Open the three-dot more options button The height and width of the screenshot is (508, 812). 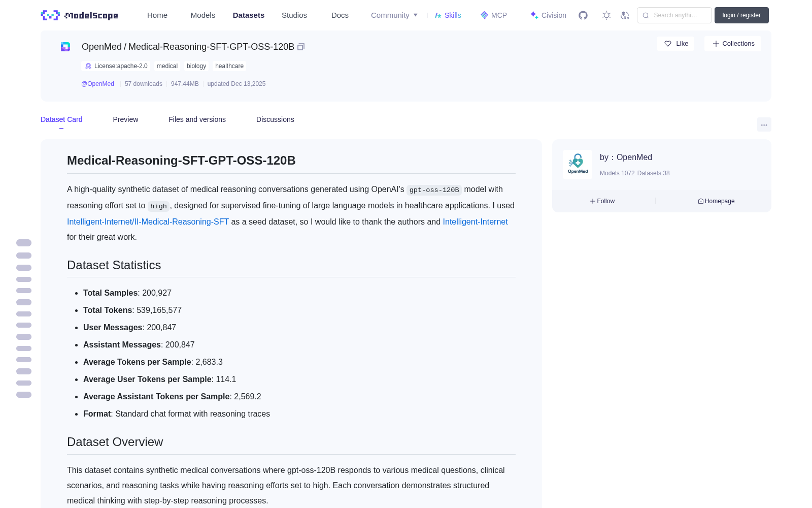(764, 124)
